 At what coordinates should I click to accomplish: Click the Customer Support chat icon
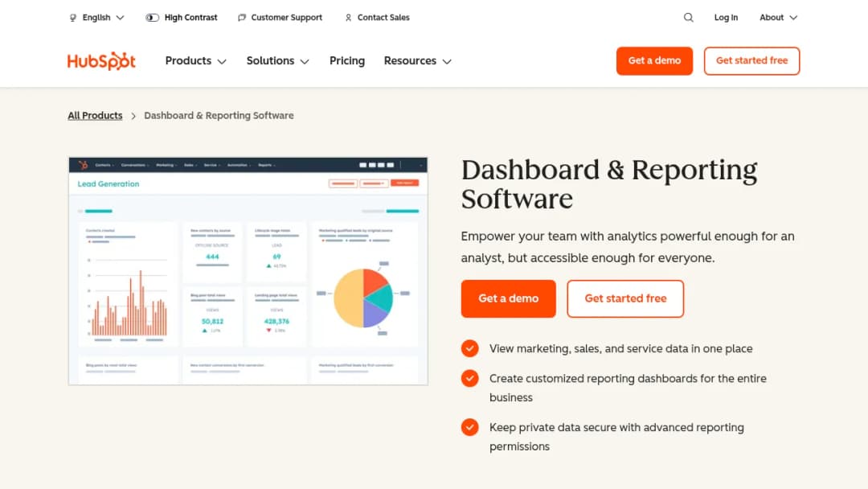(x=242, y=18)
